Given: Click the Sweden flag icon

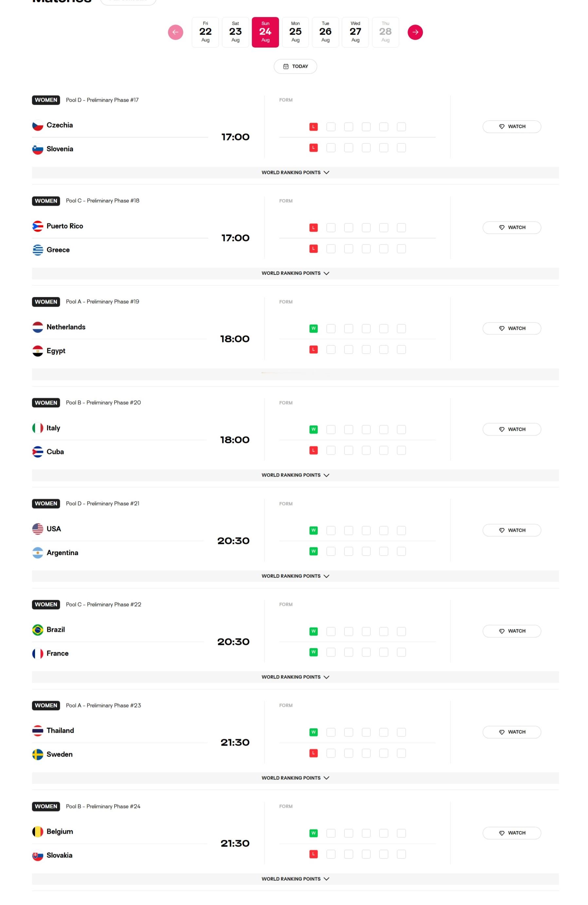Looking at the screenshot, I should click(38, 754).
